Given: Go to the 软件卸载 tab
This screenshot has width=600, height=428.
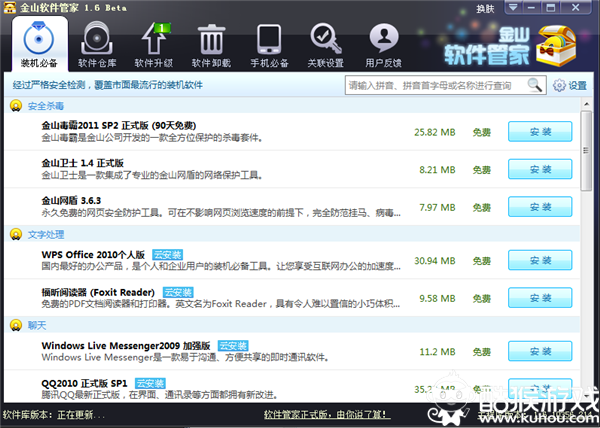Looking at the screenshot, I should [x=211, y=45].
